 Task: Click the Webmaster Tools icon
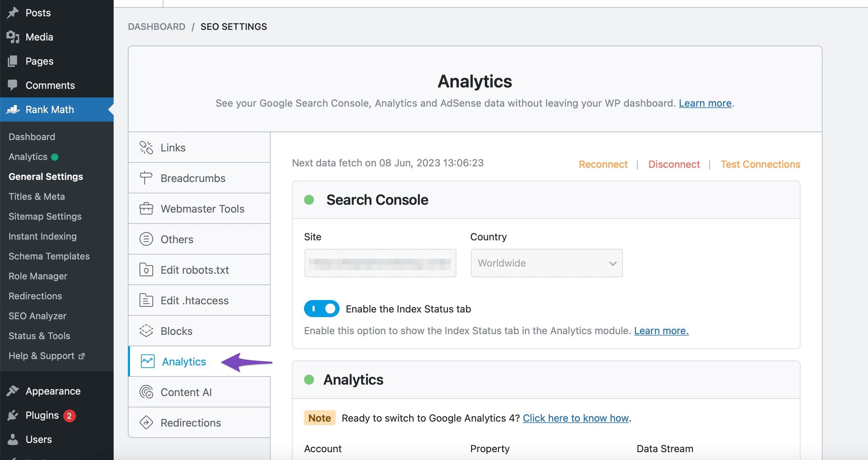pos(146,208)
